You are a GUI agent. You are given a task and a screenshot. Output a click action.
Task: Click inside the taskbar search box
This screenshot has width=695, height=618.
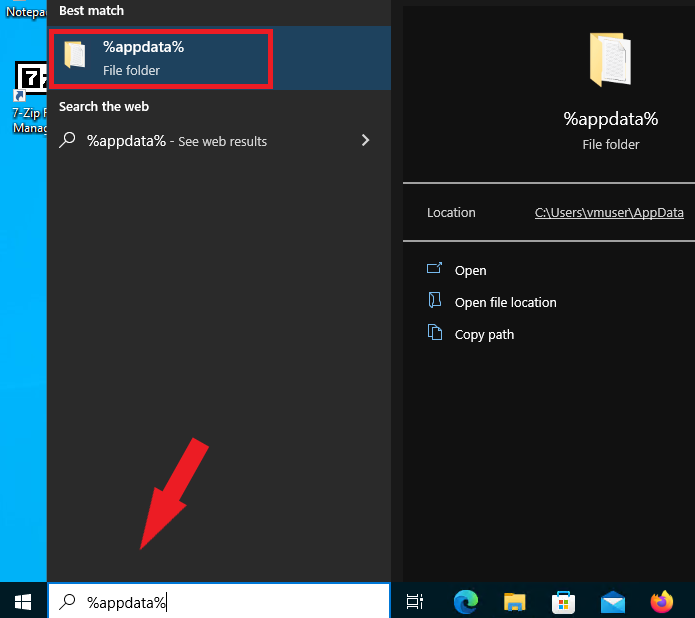point(219,602)
